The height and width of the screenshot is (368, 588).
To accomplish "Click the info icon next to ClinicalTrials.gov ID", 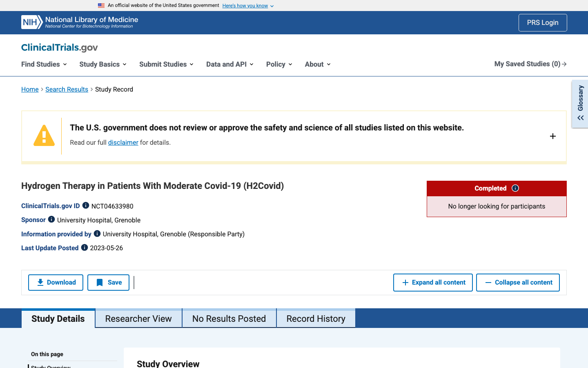I will pos(86,205).
